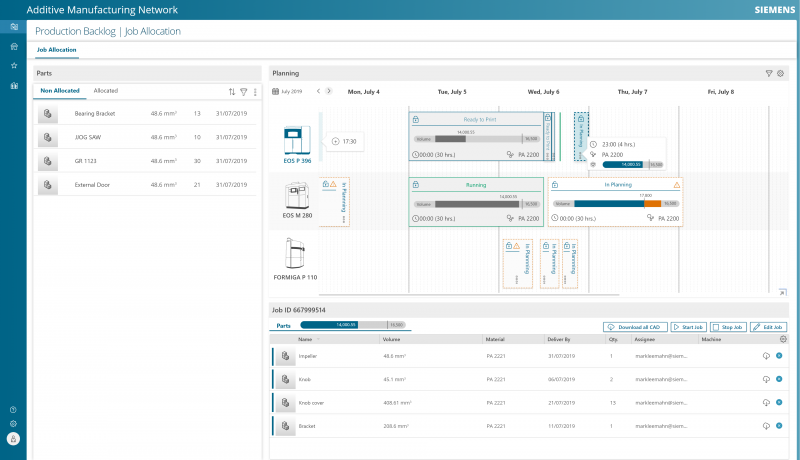Toggle lock on the Running job card
The height and width of the screenshot is (460, 800).
415,185
